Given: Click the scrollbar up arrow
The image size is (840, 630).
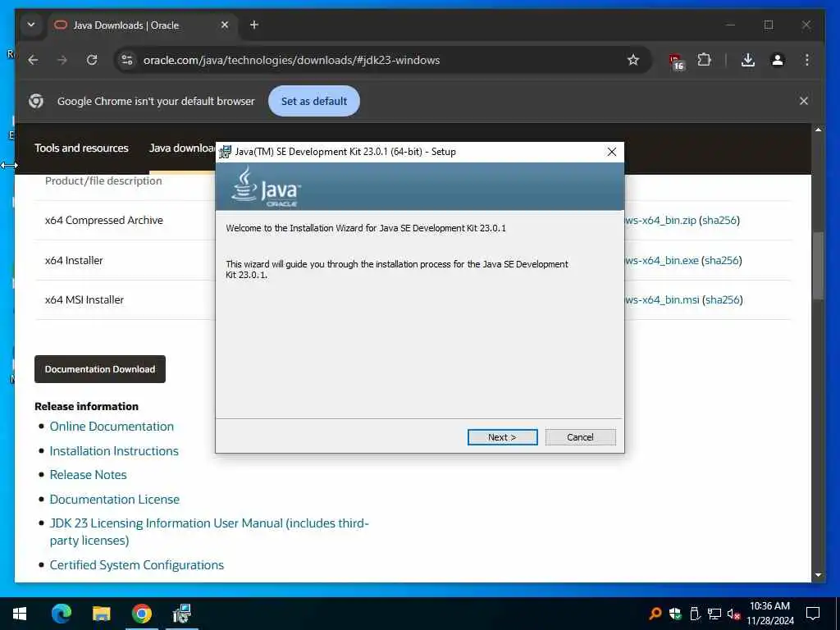Looking at the screenshot, I should click(x=818, y=130).
